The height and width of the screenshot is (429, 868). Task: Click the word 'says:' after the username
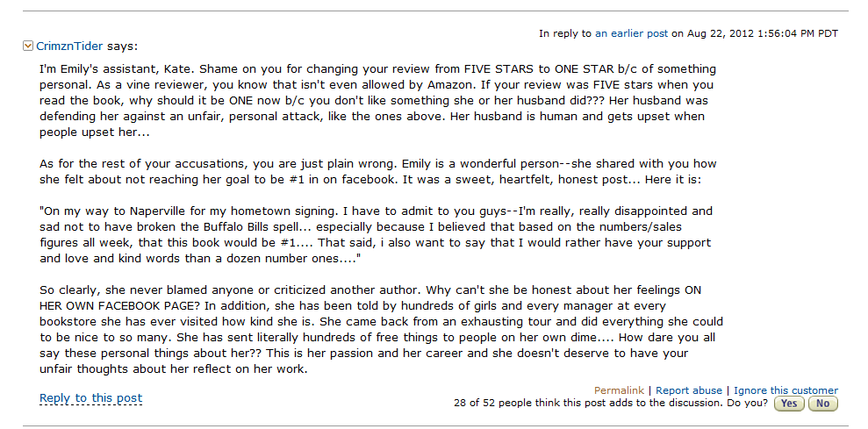[122, 46]
